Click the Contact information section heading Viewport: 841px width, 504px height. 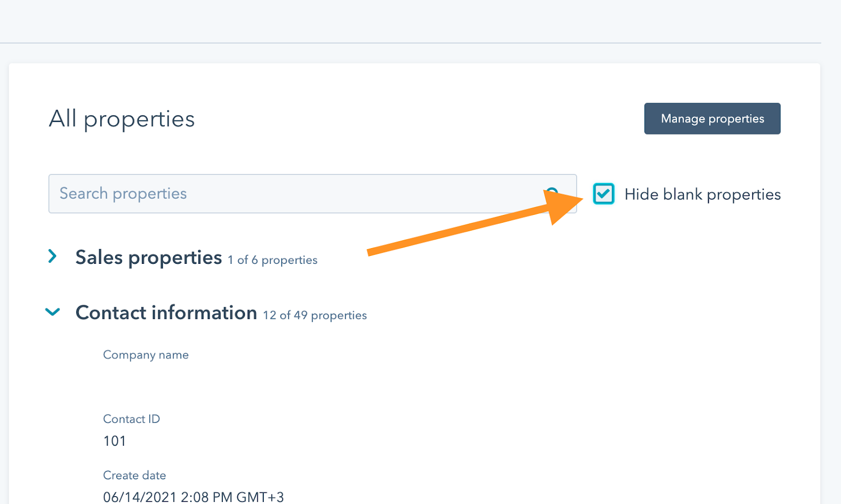pos(166,313)
